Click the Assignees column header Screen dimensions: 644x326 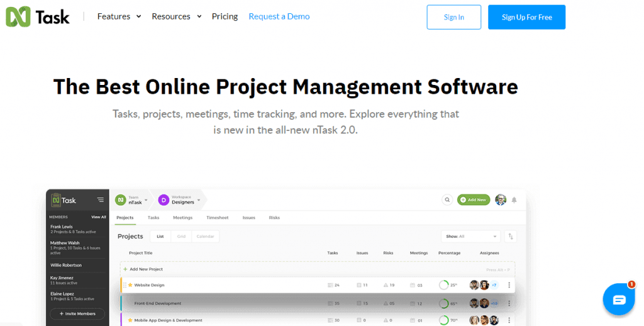click(x=489, y=253)
